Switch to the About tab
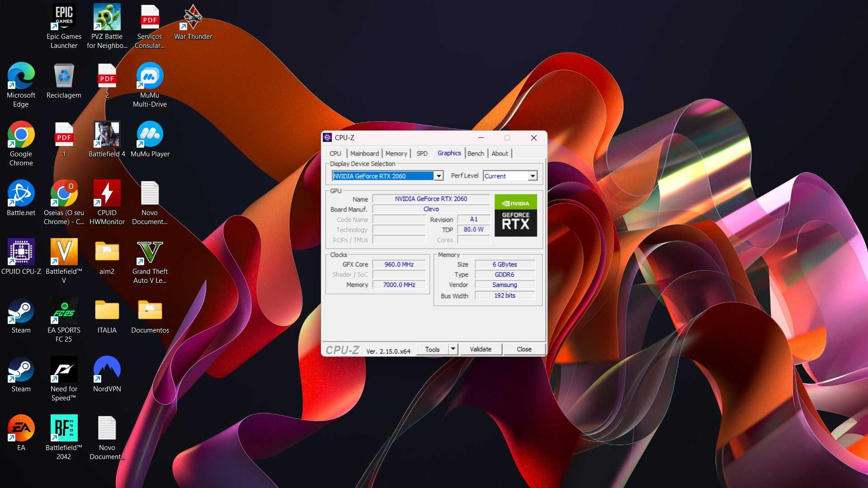This screenshot has width=868, height=488. tap(500, 154)
